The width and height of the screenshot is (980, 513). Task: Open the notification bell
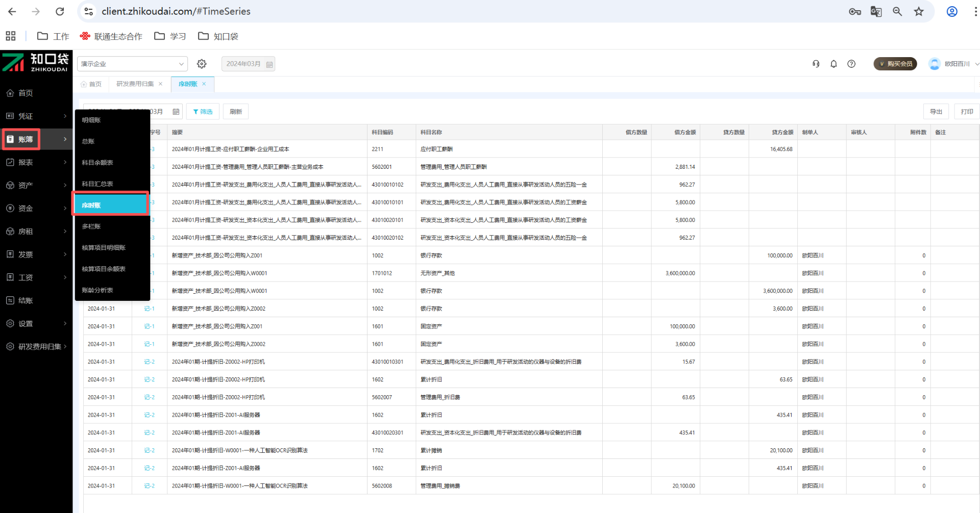834,64
